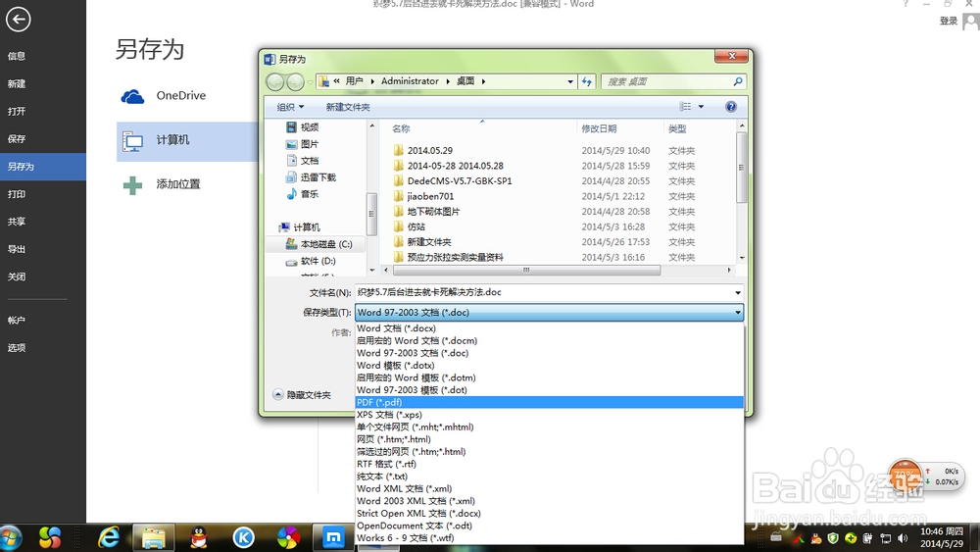Screen dimensions: 980x552
Task: Choose Word 模板 (*.dotx) file type
Action: click(550, 365)
